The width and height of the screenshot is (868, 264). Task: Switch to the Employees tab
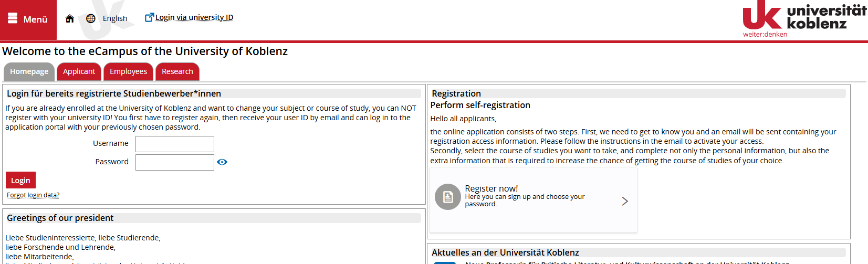pos(129,71)
